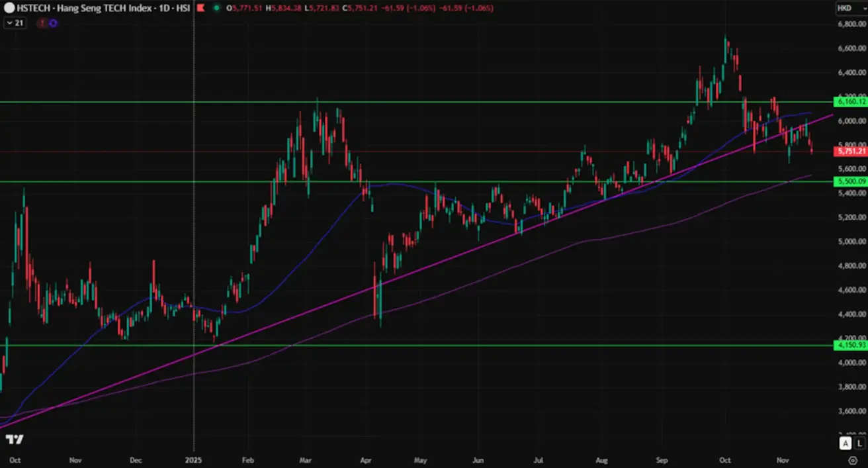This screenshot has width=868, height=468.
Task: Click the green market status dot
Action: tap(216, 8)
